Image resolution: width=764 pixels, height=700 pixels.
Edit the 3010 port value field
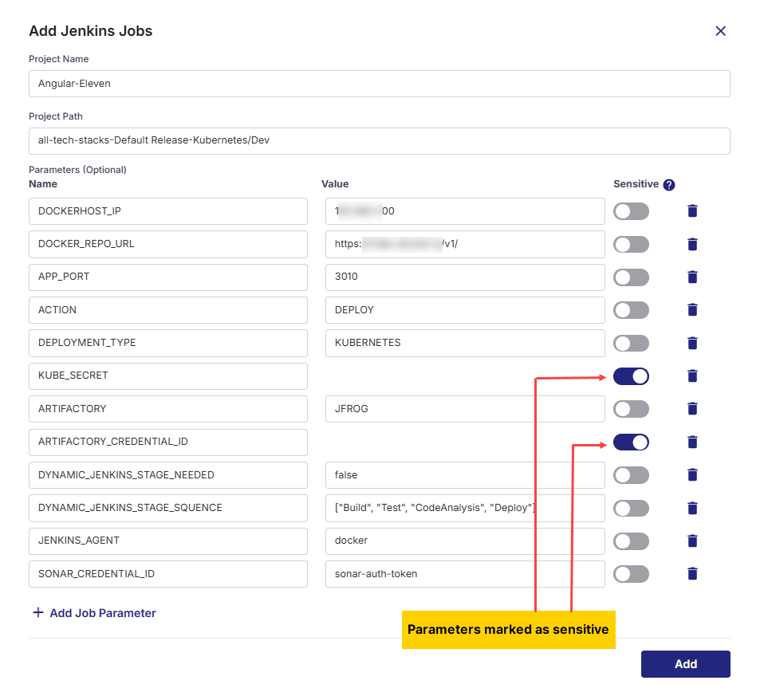point(465,277)
